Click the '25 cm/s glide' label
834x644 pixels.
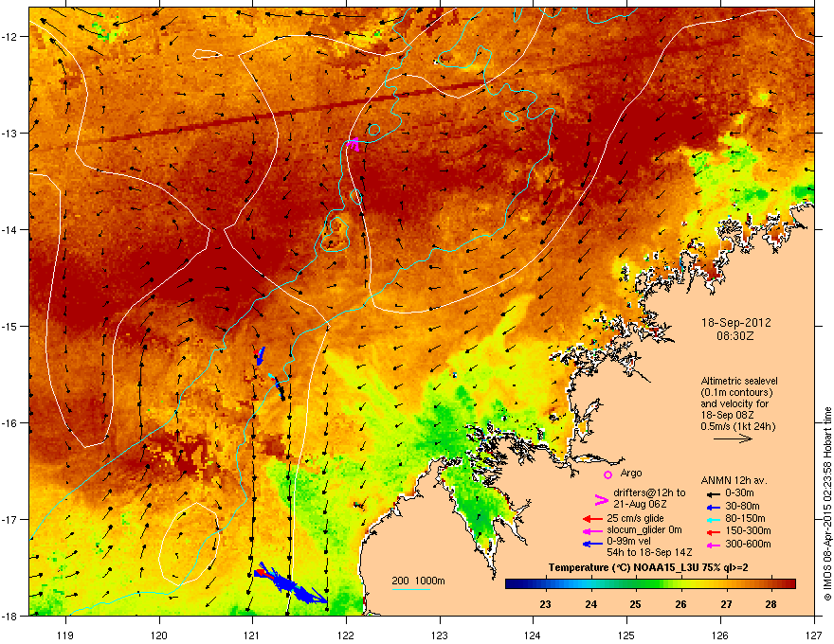coord(636,518)
